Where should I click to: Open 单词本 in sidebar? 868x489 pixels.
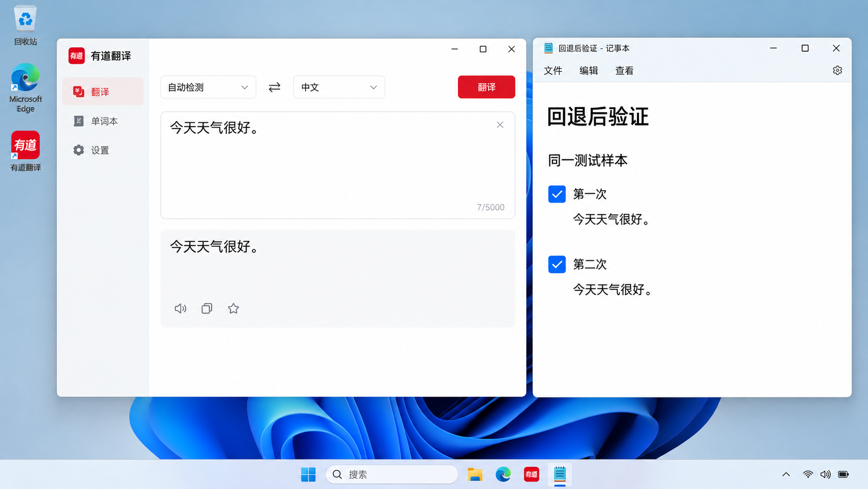pos(103,121)
